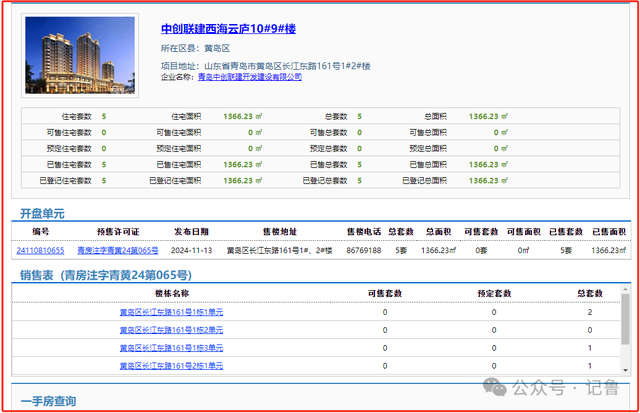
Task: Open the 中创联建西海云庐10#9#楼 project title link
Action: (228, 29)
